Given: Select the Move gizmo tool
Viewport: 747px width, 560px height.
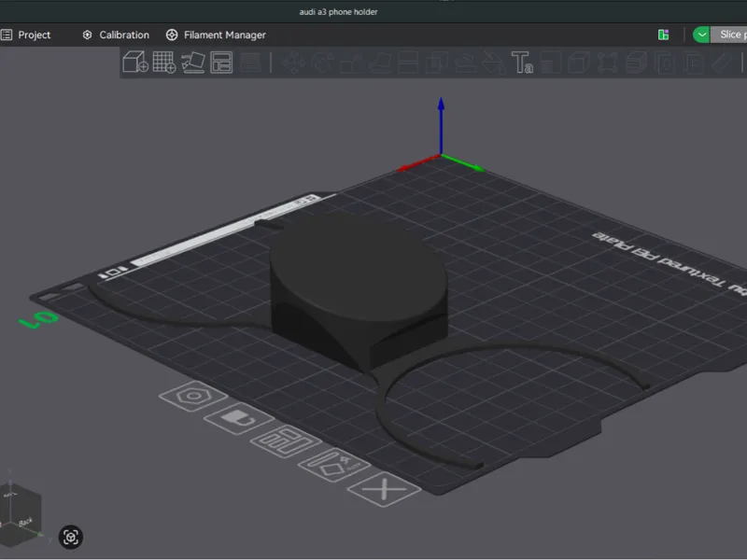Looking at the screenshot, I should pyautogui.click(x=294, y=62).
